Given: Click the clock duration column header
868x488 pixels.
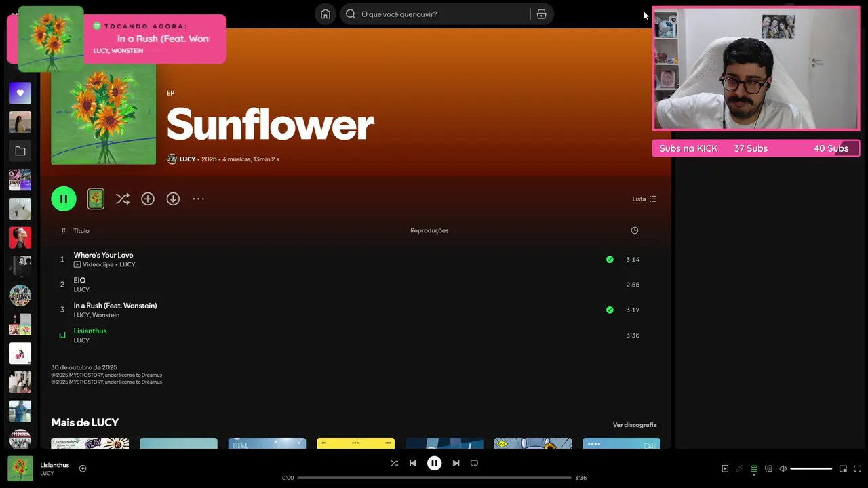Looking at the screenshot, I should 635,230.
